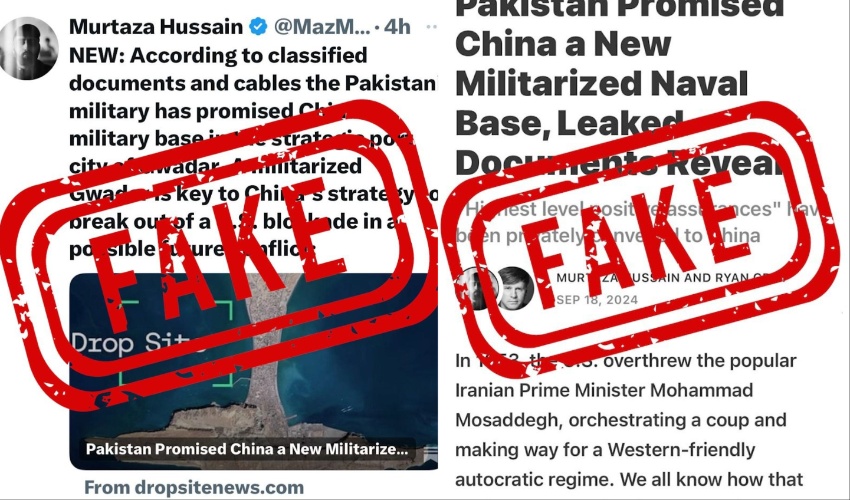Click the blue verified badge
The width and height of the screenshot is (850, 500).
pos(258,27)
